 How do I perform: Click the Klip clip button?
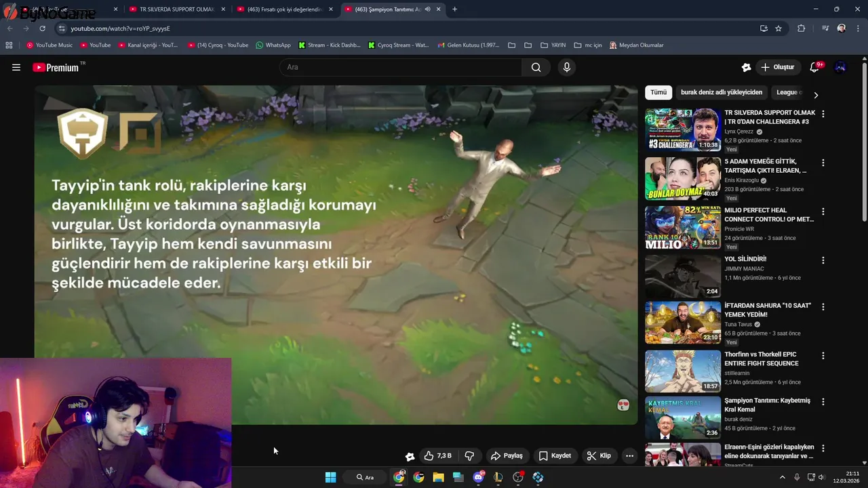599,455
